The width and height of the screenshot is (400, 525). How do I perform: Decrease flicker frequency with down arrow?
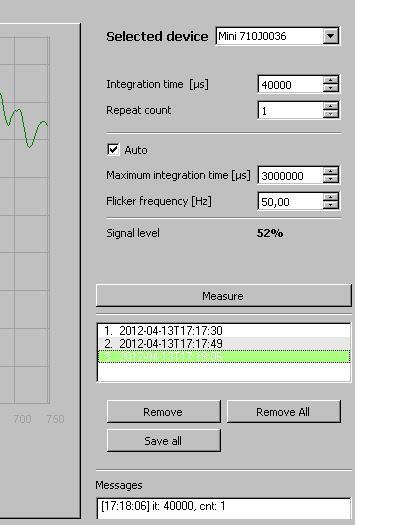point(331,205)
